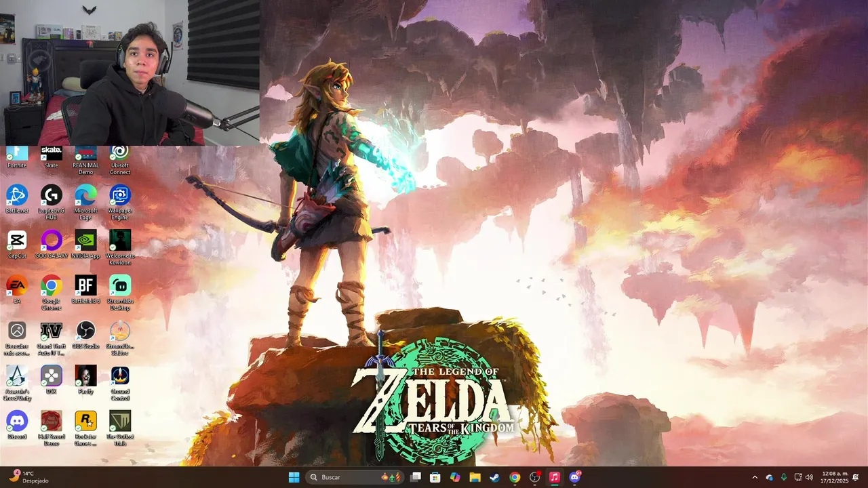Open Copilot from the taskbar

pyautogui.click(x=455, y=477)
